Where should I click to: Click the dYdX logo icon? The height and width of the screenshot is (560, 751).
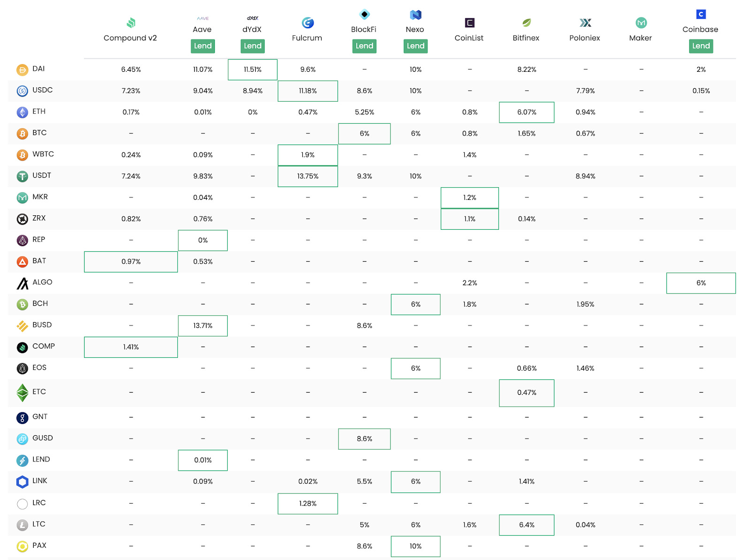click(253, 18)
